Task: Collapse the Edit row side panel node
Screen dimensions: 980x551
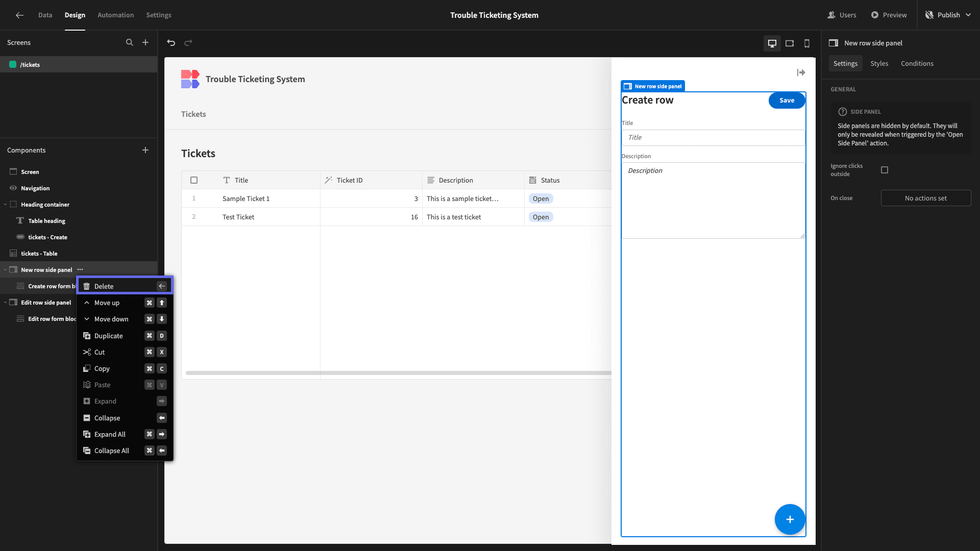Action: click(5, 303)
